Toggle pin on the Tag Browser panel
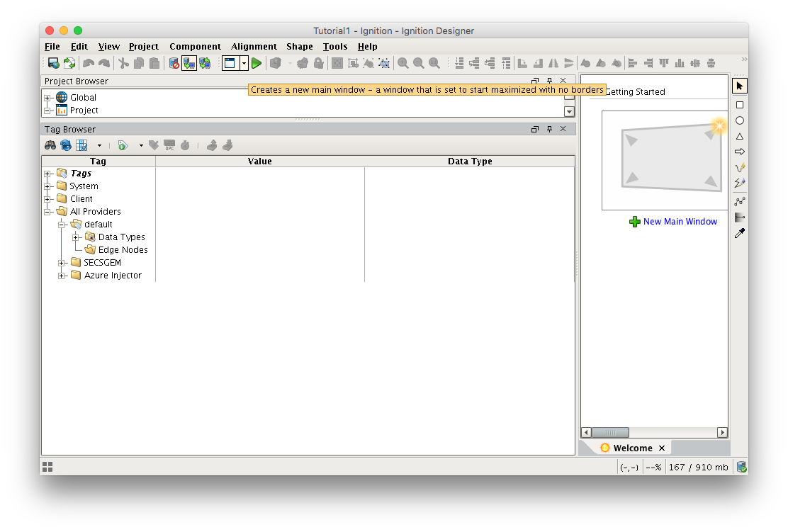This screenshot has width=788, height=532. [549, 129]
